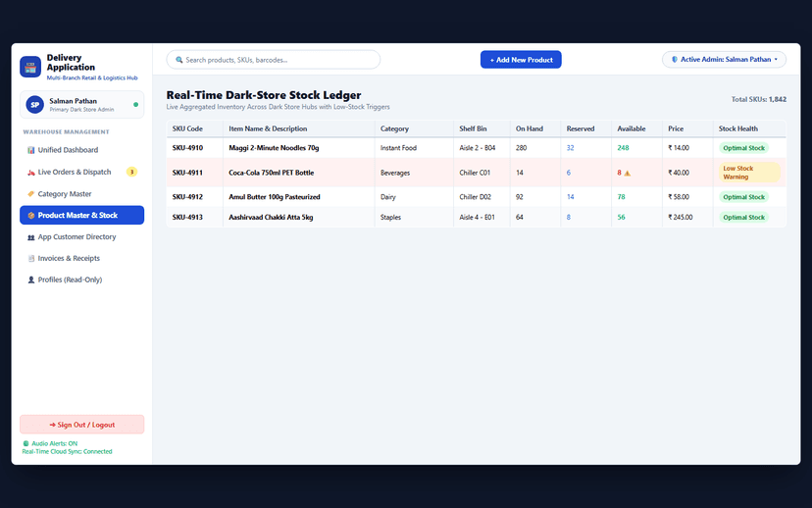812x508 pixels.
Task: Click the low-stock warning triangle icon
Action: 627,173
